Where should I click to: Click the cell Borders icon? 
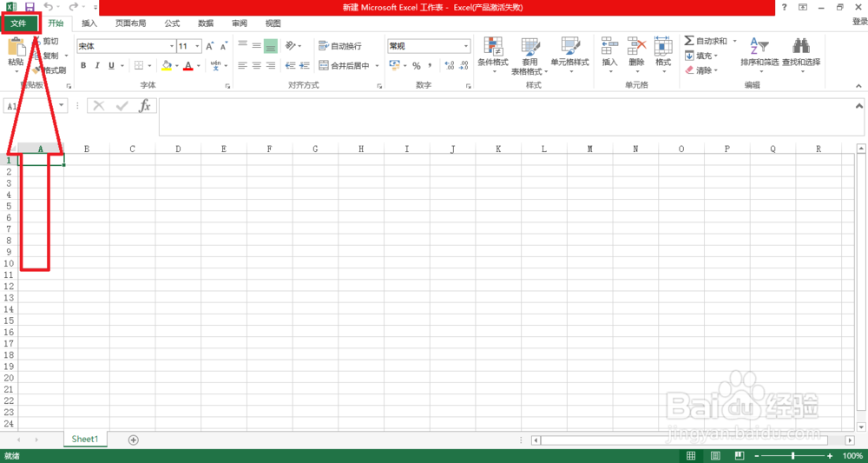coord(139,65)
